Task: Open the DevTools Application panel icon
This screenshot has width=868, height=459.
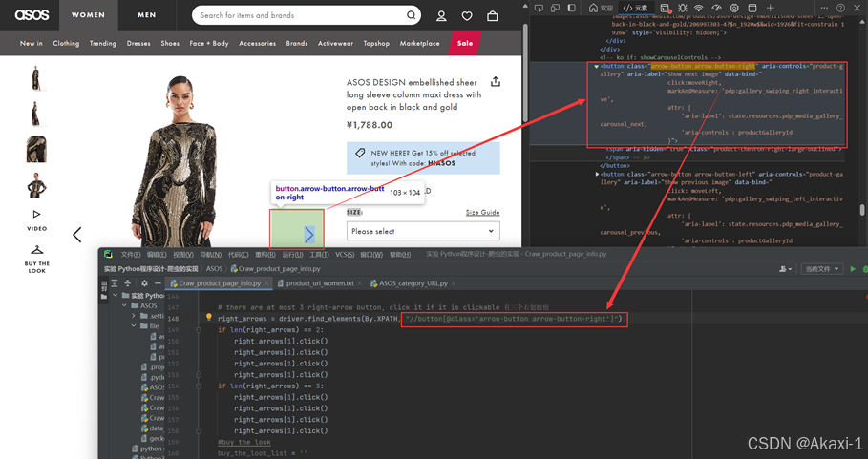Action: click(x=752, y=8)
